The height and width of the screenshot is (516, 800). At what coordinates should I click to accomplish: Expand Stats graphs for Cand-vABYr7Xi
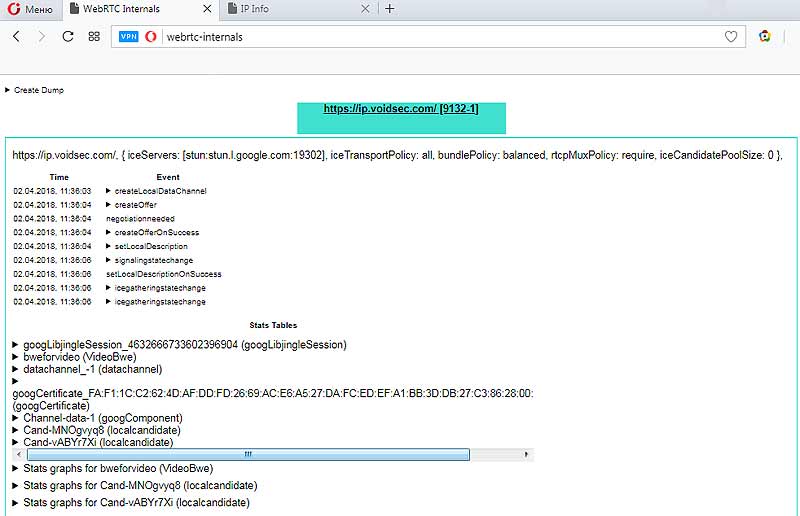131,503
